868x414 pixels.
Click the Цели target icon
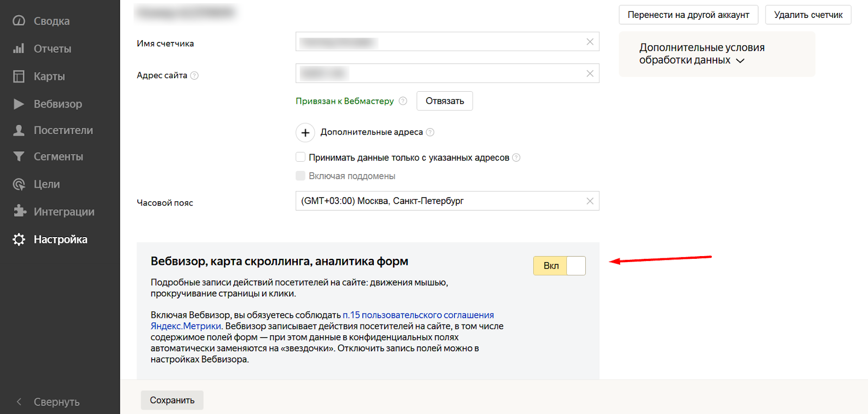coord(19,184)
